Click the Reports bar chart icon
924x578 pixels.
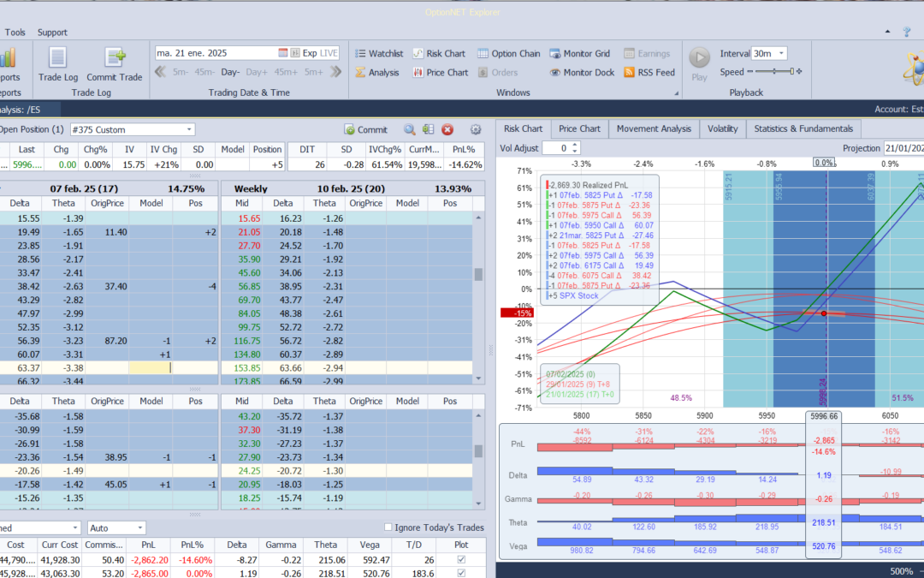8,58
